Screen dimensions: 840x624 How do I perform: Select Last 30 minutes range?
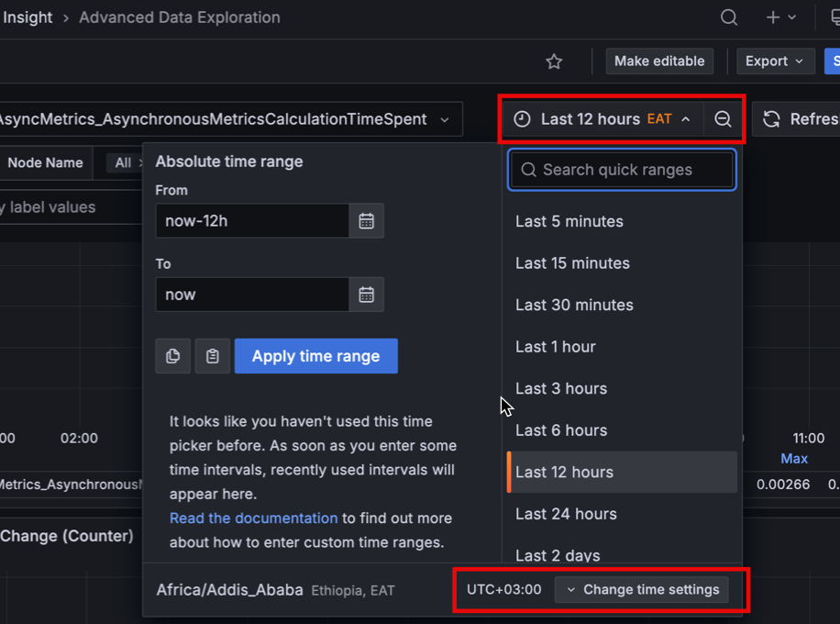[x=622, y=305]
